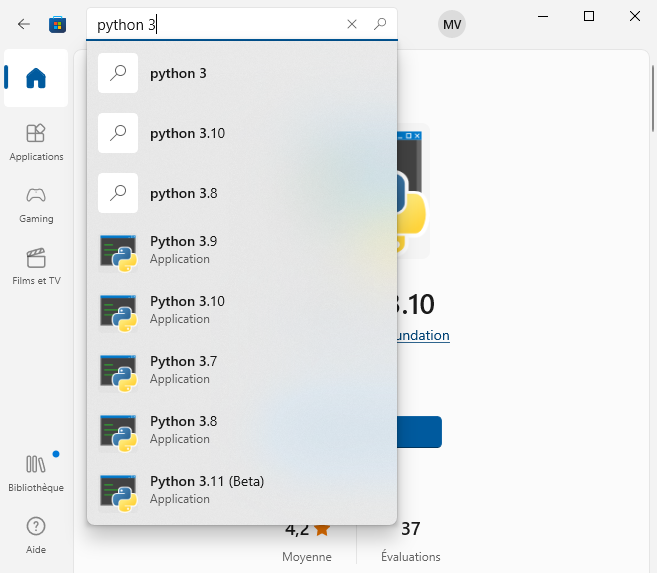Open the Films et TV section

pos(36,266)
